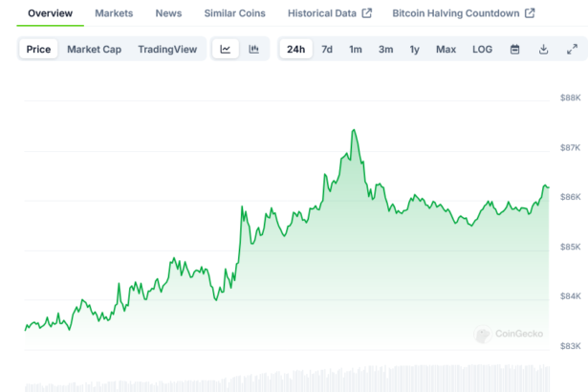Screen dimensions: 588x392
Task: Download chart data icon
Action: (x=543, y=49)
